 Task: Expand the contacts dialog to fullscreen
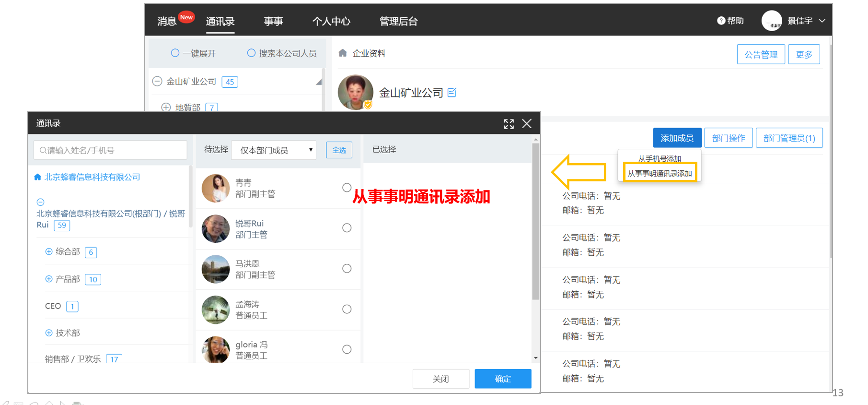(509, 124)
